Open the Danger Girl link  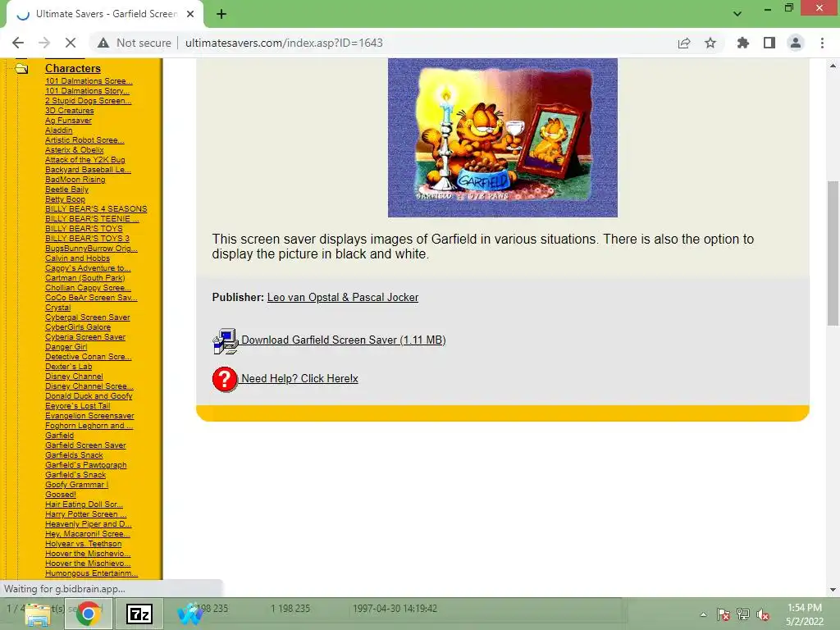coord(66,347)
